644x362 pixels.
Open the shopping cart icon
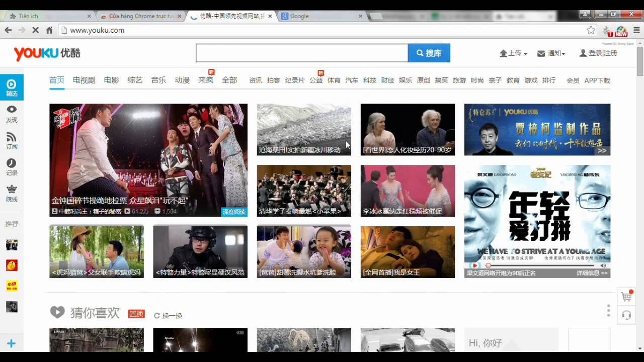[x=626, y=296]
